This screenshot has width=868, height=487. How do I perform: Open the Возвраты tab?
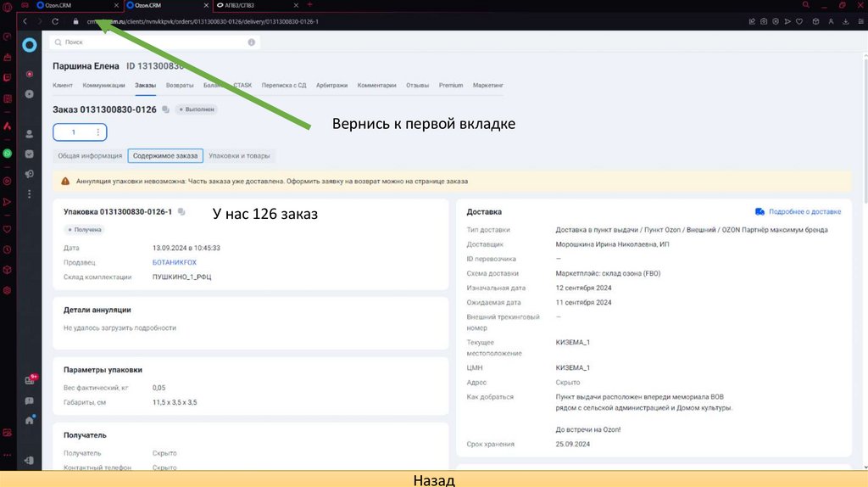[180, 86]
